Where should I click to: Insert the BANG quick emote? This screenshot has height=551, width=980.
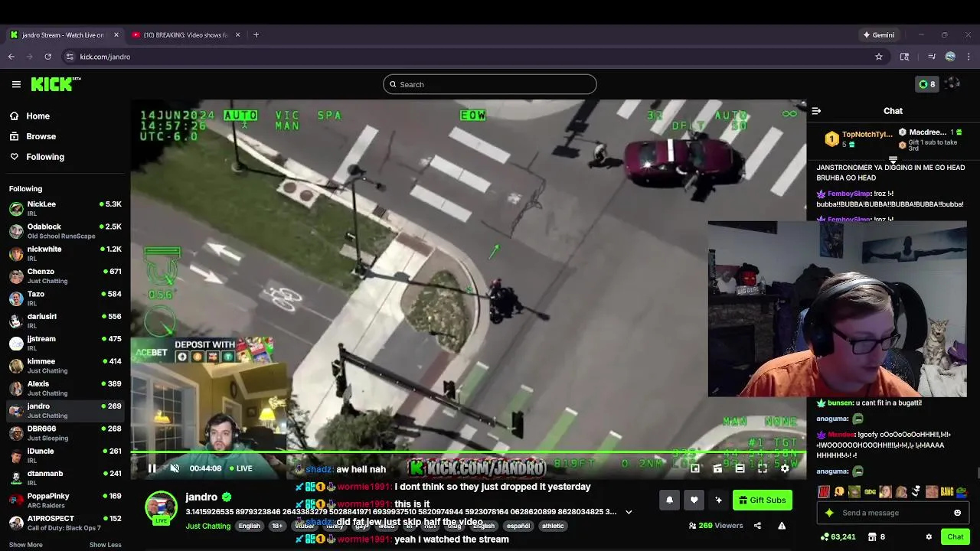[x=947, y=492]
